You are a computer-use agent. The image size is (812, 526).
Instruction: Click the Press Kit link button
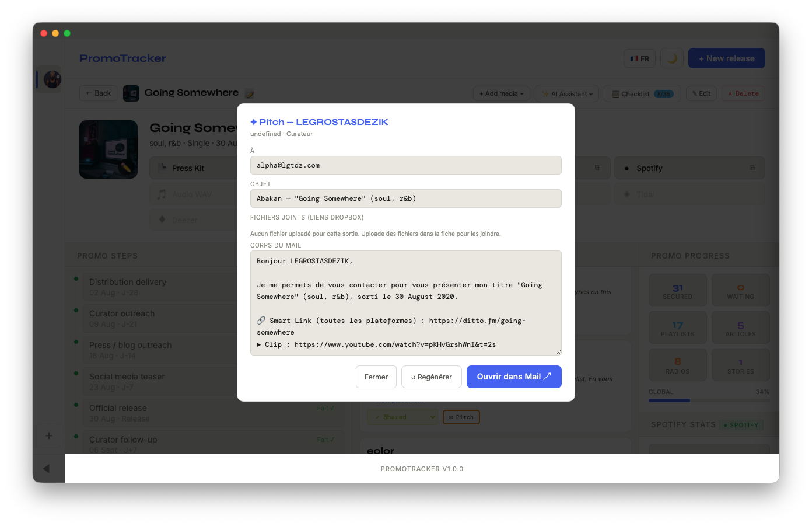click(188, 168)
